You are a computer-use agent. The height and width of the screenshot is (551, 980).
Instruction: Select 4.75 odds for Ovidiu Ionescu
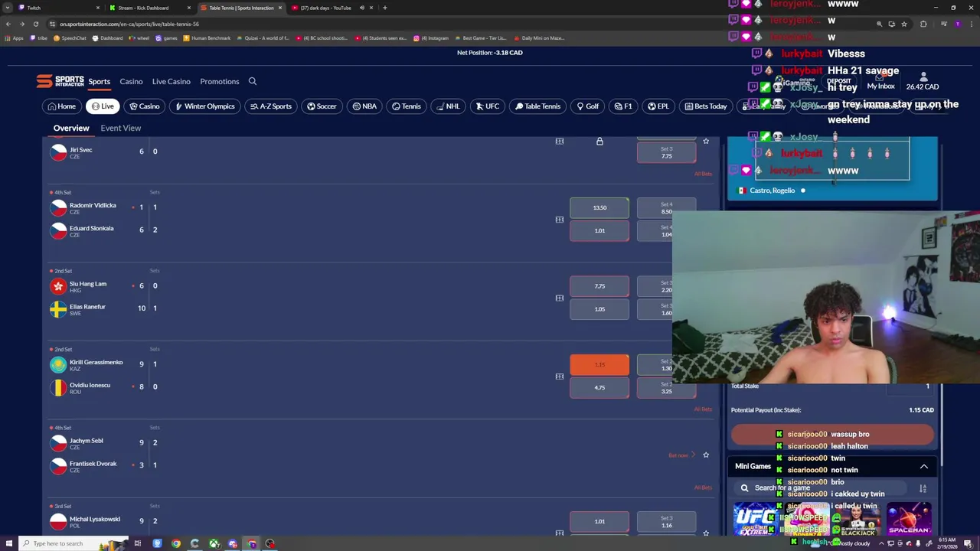(x=599, y=388)
